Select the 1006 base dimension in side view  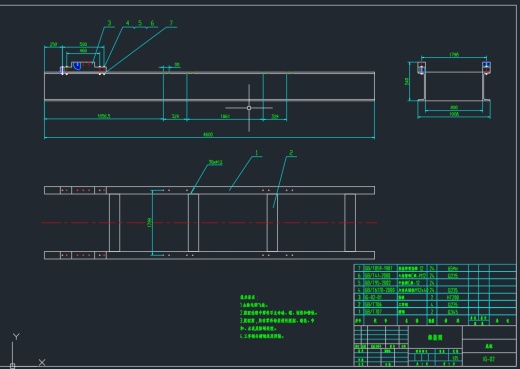point(454,114)
